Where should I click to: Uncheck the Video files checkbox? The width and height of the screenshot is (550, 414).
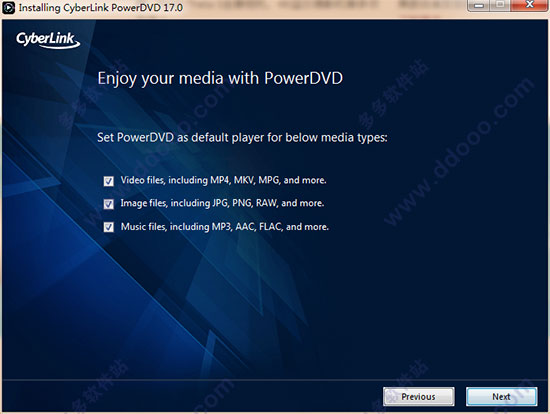[x=108, y=181]
